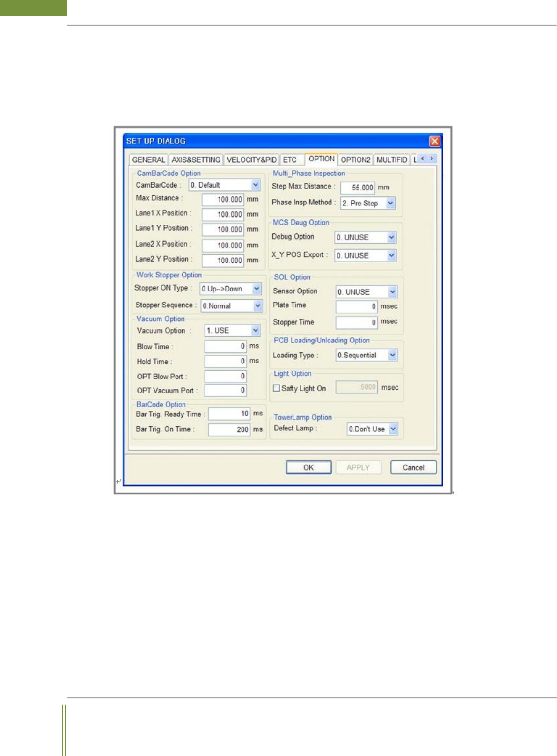Click the Lane2 Y Position field
This screenshot has width=557, height=756.
(223, 260)
